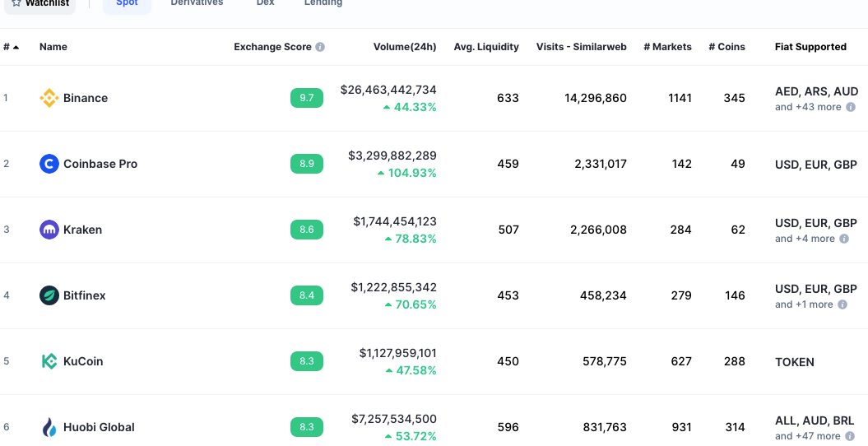Click info icon beside 'and +43 more'

(851, 107)
